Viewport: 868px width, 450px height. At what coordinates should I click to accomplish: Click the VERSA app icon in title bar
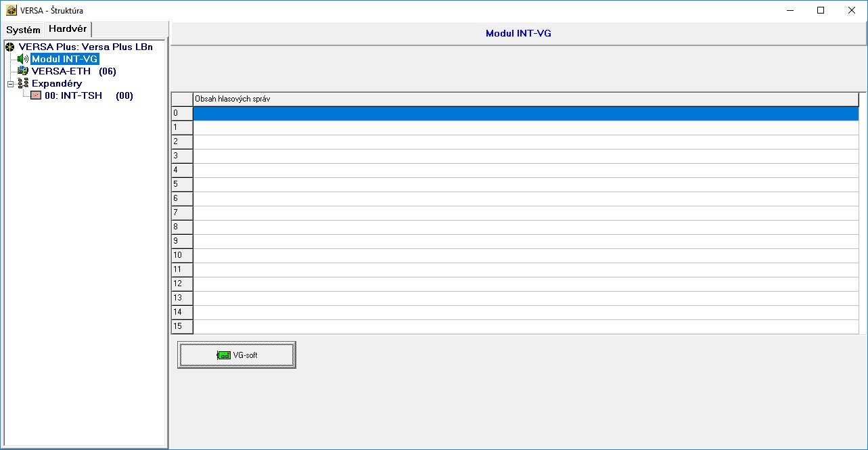(x=11, y=10)
